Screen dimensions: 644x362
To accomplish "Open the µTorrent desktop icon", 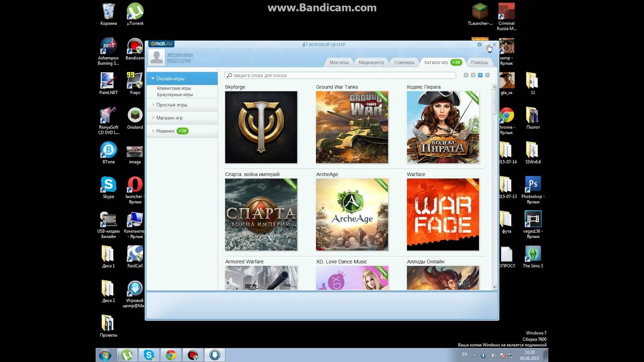I will click(x=135, y=14).
